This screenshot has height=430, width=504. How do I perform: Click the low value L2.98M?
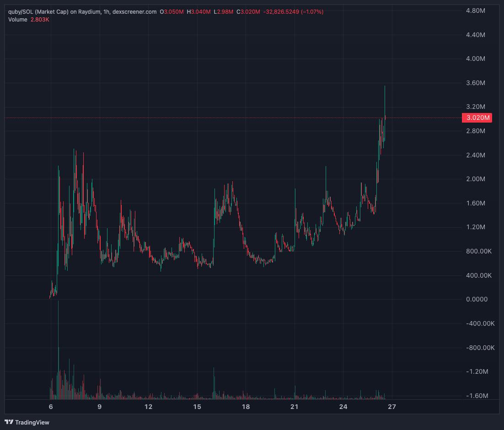223,12
